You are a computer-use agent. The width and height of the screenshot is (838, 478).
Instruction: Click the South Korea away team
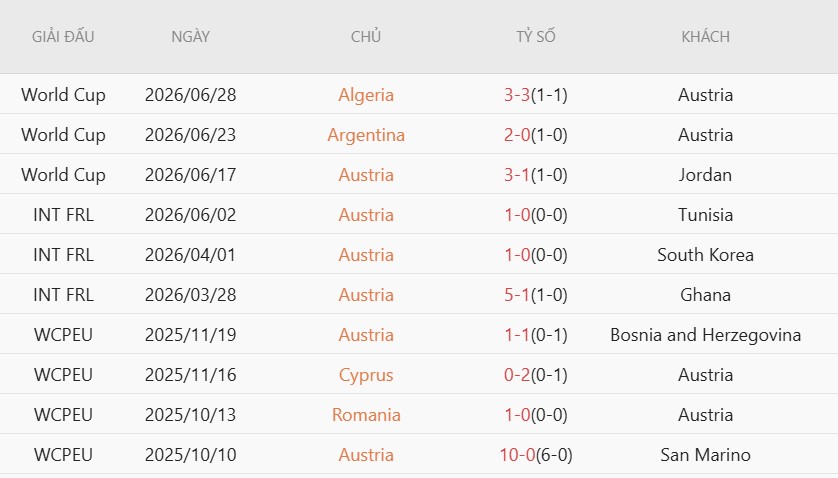[x=705, y=255]
